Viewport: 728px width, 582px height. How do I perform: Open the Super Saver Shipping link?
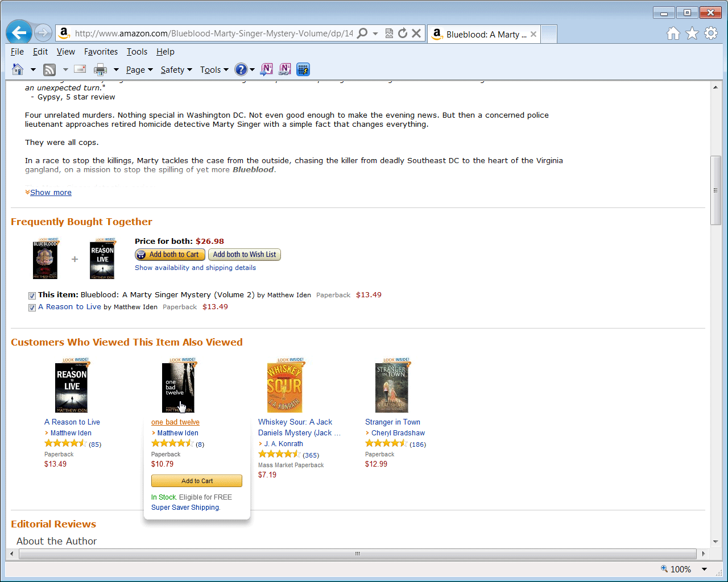pos(185,508)
